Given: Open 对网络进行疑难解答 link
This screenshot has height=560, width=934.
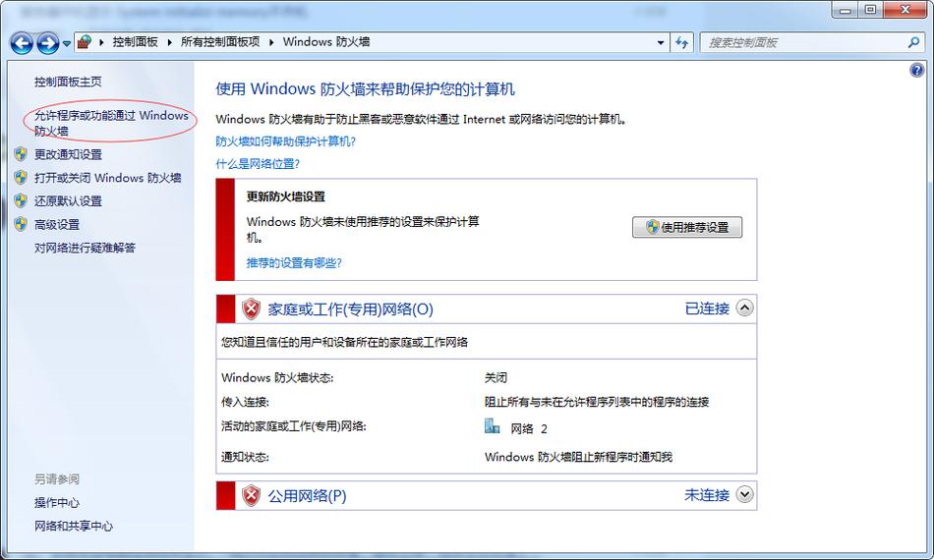Looking at the screenshot, I should [85, 248].
